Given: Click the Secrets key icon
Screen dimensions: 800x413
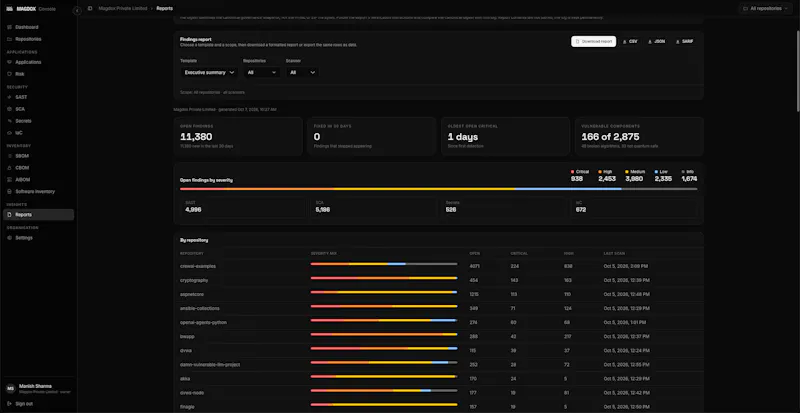Looking at the screenshot, I should pyautogui.click(x=10, y=121).
